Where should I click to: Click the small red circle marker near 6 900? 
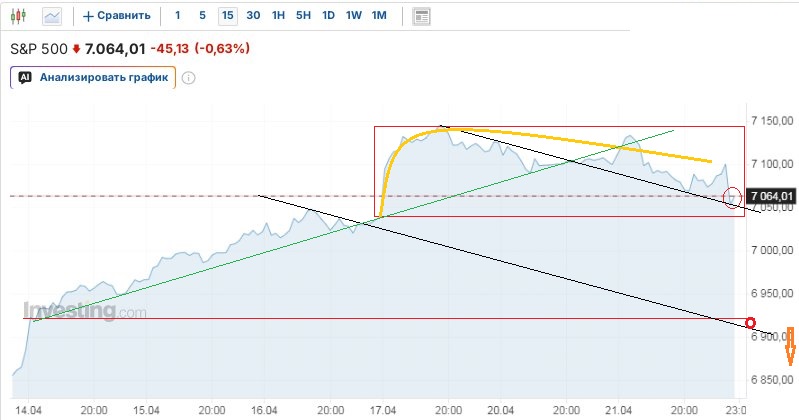751,322
